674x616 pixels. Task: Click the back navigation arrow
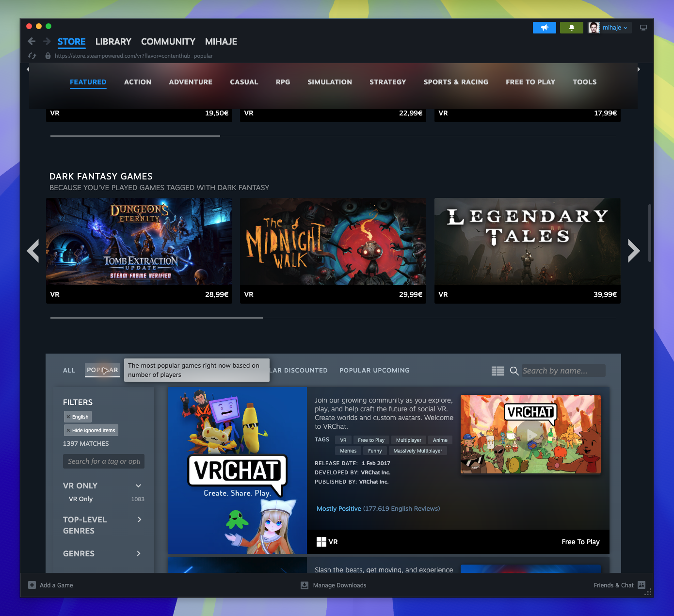32,41
